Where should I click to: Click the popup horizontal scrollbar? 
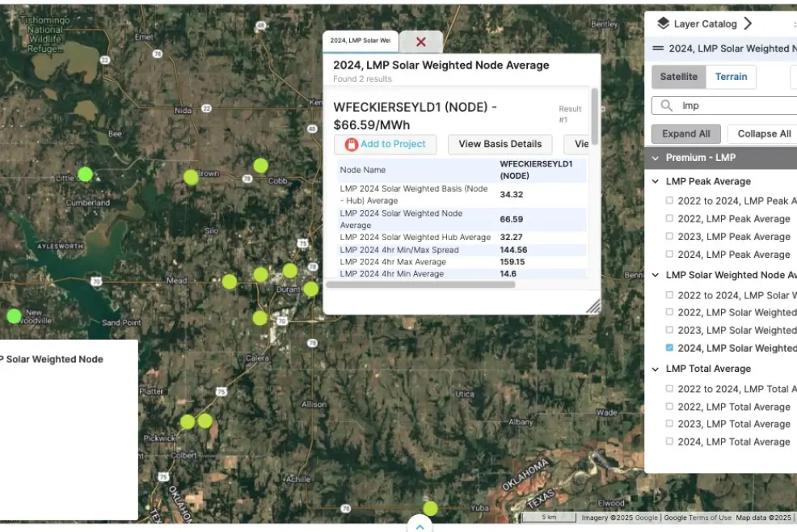(420, 285)
